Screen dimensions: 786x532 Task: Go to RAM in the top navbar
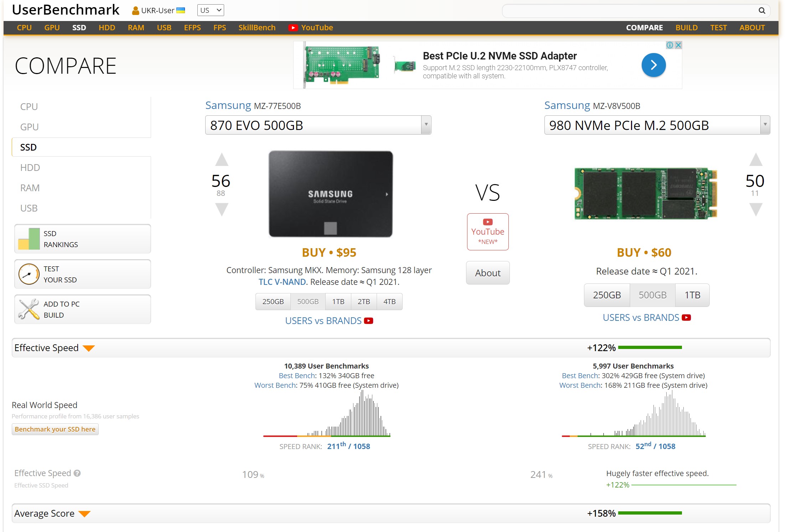[x=136, y=28]
